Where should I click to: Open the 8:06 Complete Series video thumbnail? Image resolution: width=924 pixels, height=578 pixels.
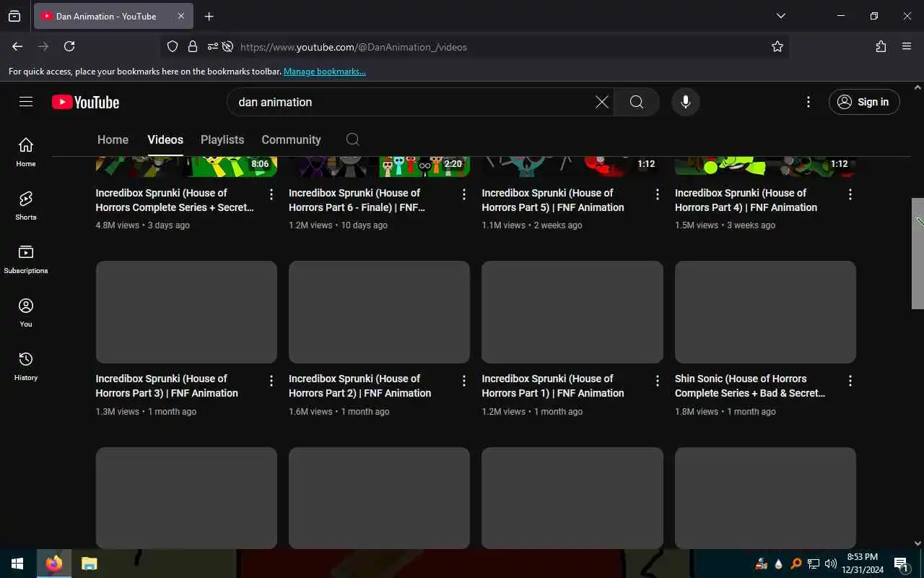tap(186, 167)
